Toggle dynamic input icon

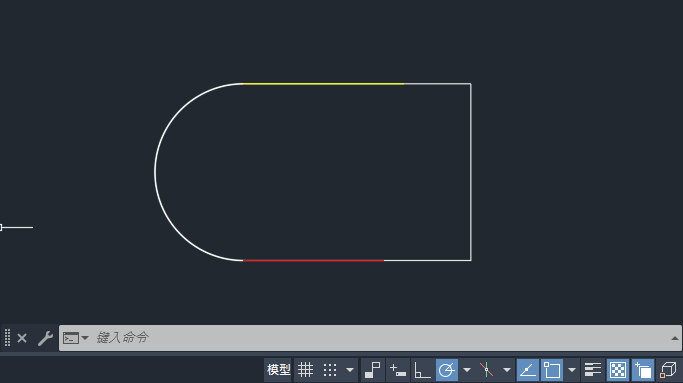(398, 370)
